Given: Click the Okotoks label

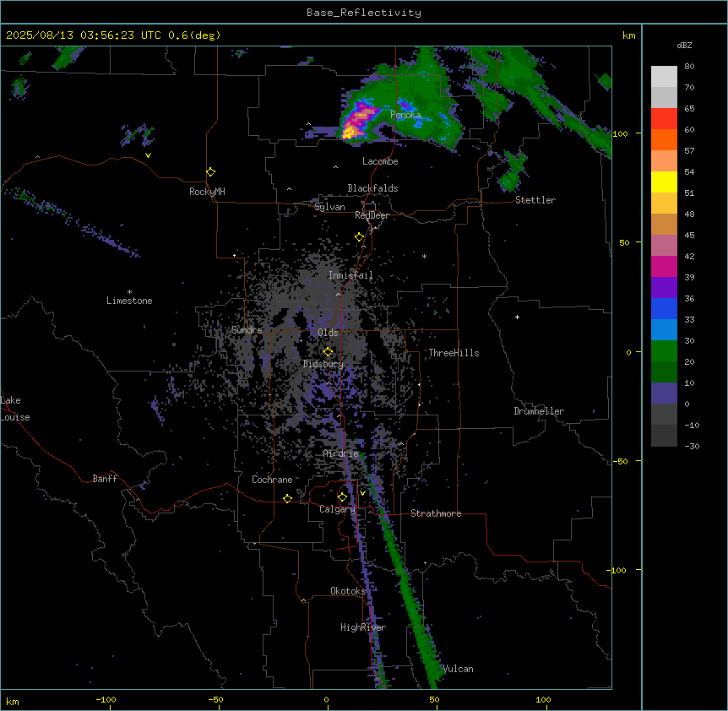Looking at the screenshot, I should point(348,591).
